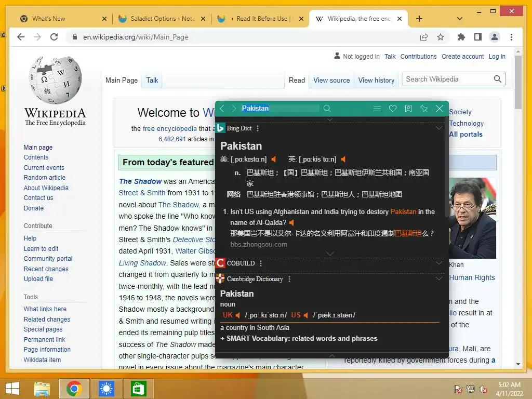Open the Chrome extensions puzzle icon
Viewport: 532px width, 399px height.
pos(461,37)
